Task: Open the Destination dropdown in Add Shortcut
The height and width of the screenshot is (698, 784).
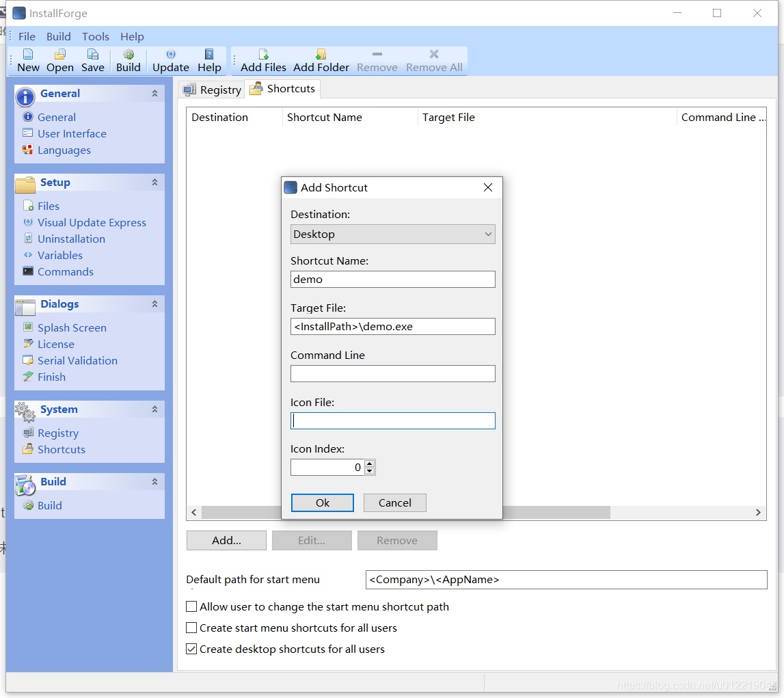Action: [392, 234]
